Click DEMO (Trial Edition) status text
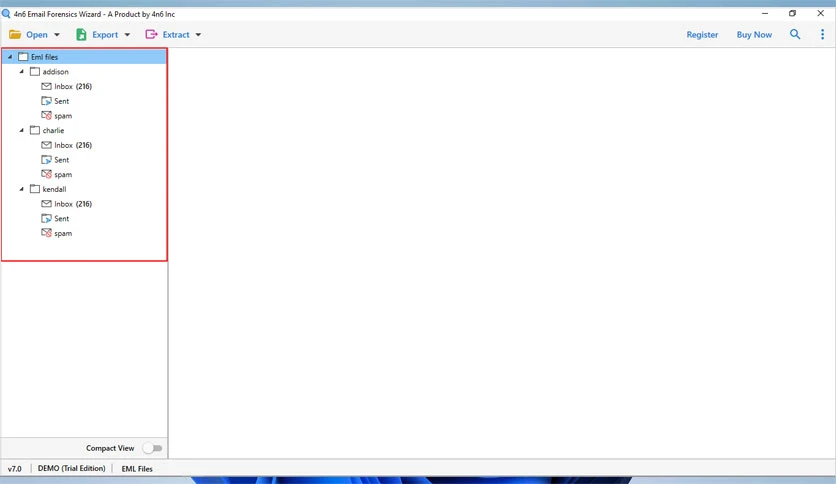Image resolution: width=836 pixels, height=484 pixels. point(71,468)
